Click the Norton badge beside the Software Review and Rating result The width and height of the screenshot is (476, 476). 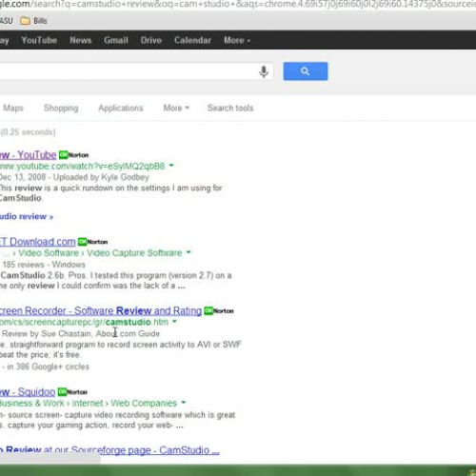tap(219, 311)
